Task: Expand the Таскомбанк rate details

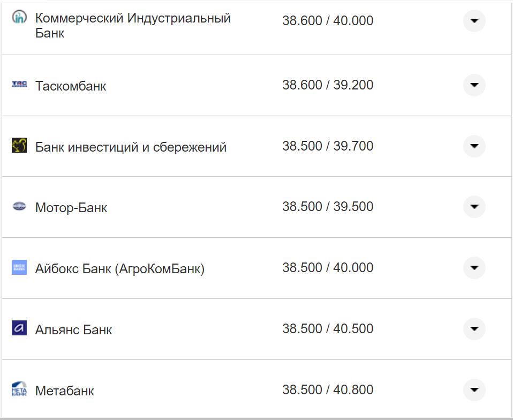Action: (474, 85)
